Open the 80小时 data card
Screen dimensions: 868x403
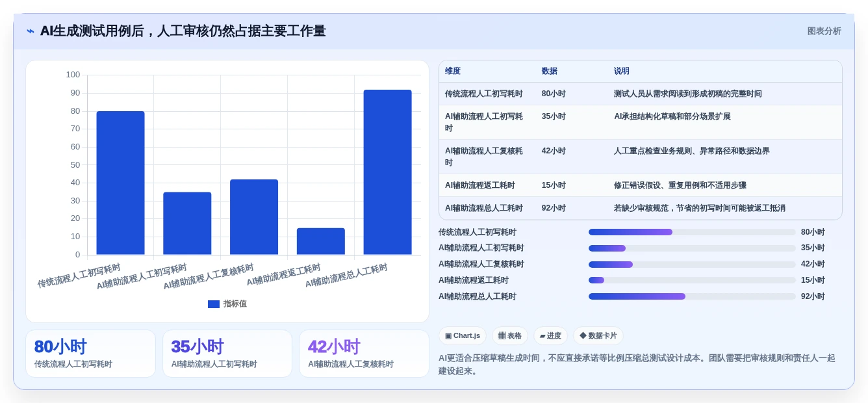coord(90,354)
